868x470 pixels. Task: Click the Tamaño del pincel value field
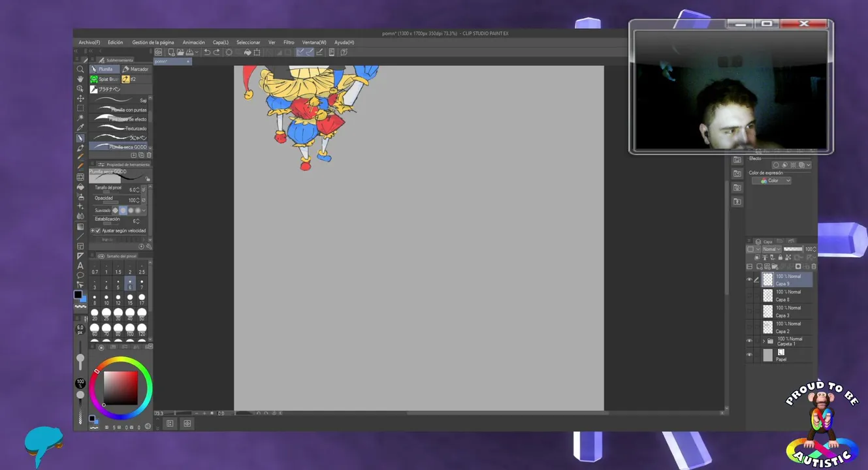pos(133,189)
